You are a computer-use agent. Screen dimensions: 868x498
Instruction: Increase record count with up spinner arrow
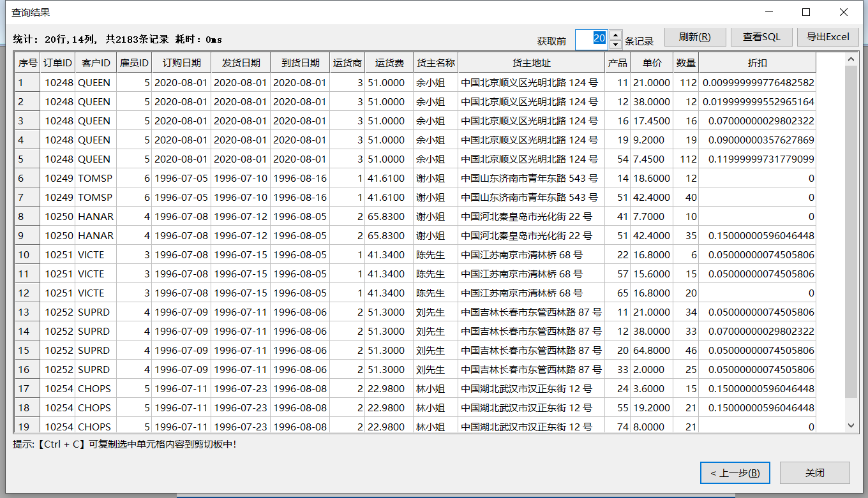click(x=615, y=34)
